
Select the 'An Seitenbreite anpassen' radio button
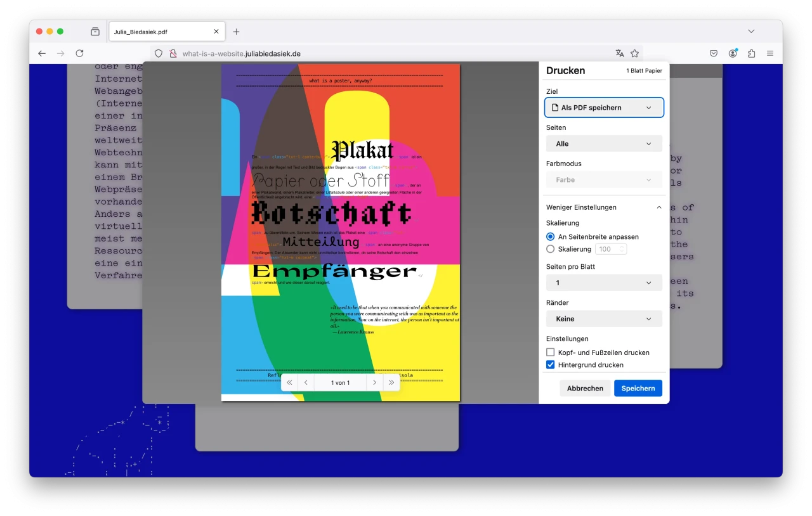[551, 236]
